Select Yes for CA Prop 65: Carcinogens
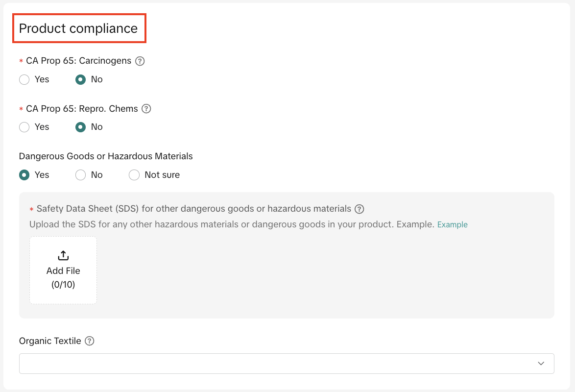The width and height of the screenshot is (575, 392). point(24,79)
